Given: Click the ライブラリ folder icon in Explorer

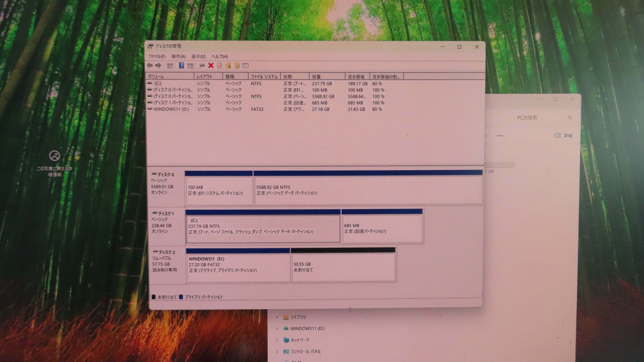Looking at the screenshot, I should coord(286,317).
